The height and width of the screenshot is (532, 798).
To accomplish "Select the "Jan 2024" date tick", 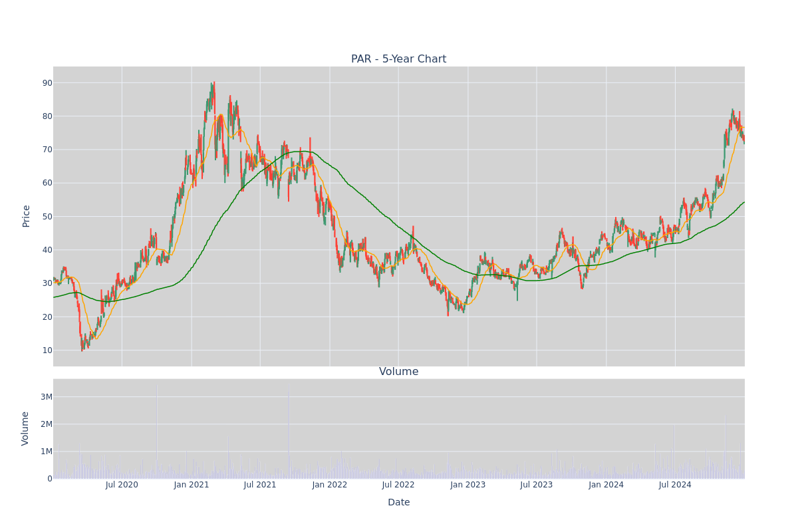I will coord(606,485).
